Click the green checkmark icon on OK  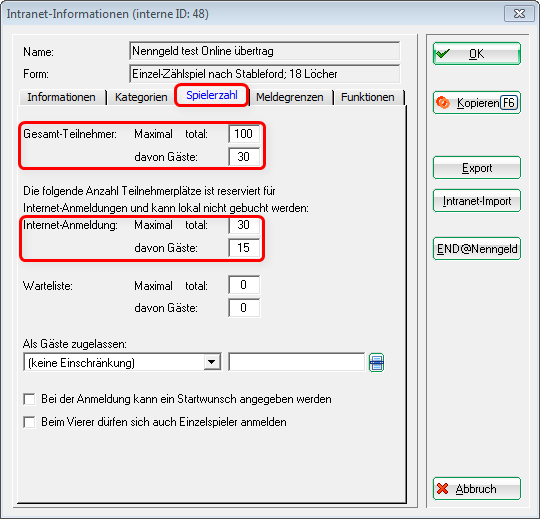point(442,54)
